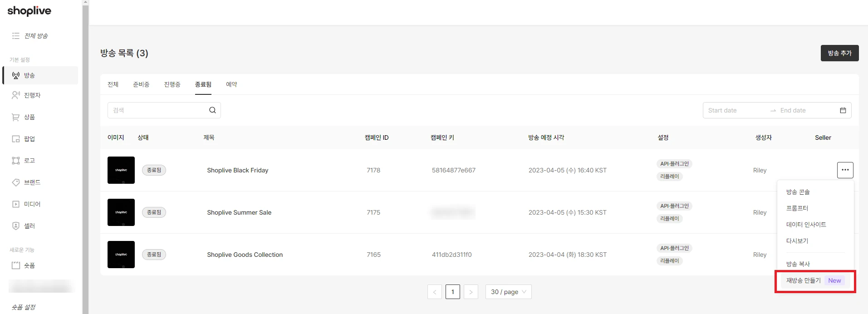Click the shoplive logo
Image resolution: width=868 pixels, height=314 pixels.
pos(29,11)
